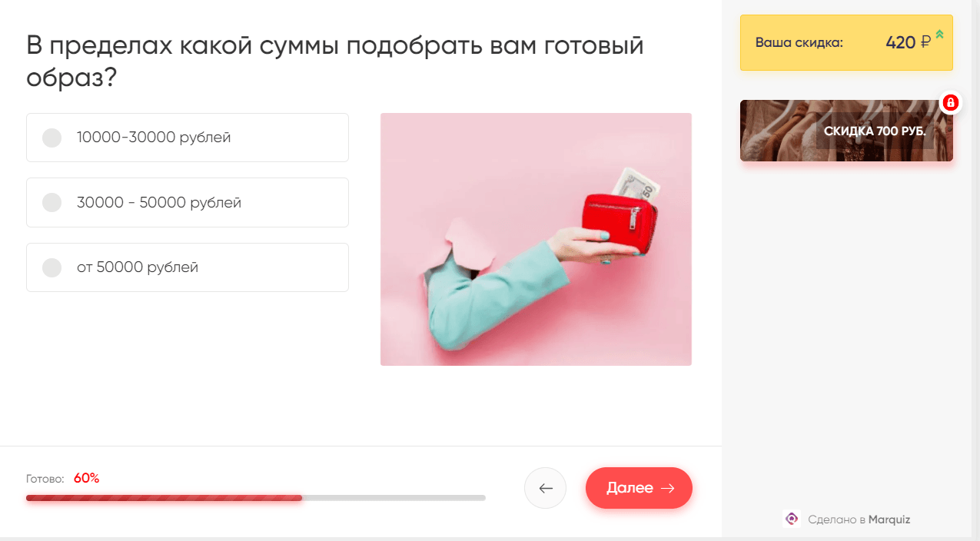The height and width of the screenshot is (541, 980).
Task: Click the Ваша скидка yellow panel
Action: [x=846, y=42]
